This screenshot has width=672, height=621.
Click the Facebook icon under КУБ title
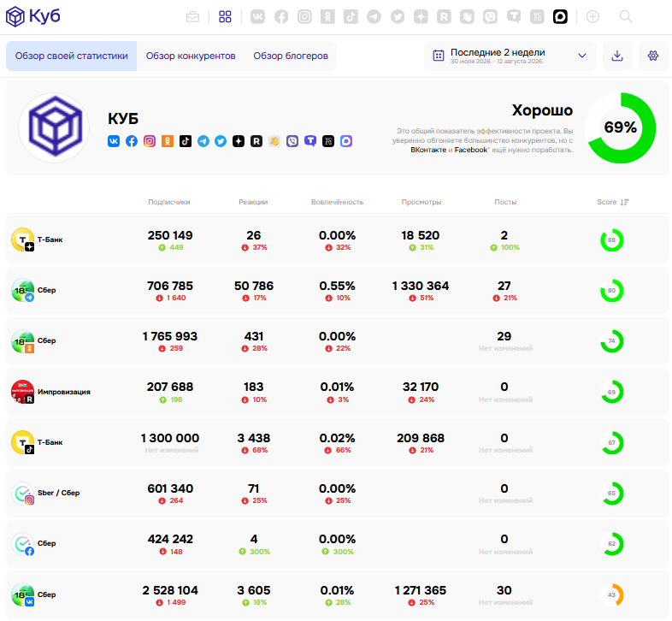(x=132, y=141)
